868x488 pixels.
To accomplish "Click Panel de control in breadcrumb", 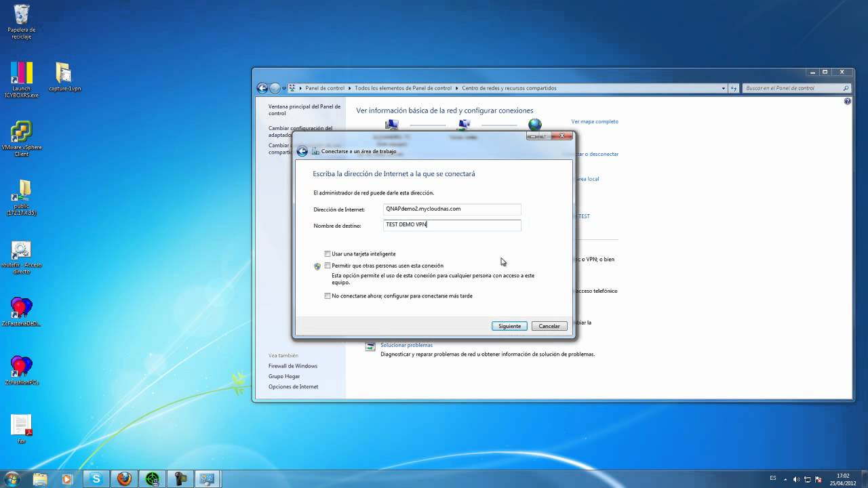I will [x=325, y=88].
